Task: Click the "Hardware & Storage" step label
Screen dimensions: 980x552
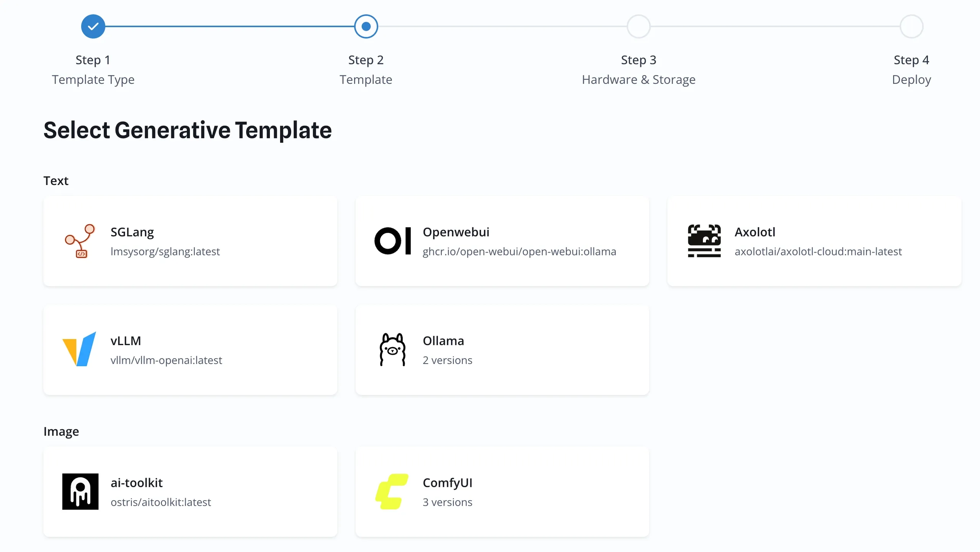Action: 639,80
